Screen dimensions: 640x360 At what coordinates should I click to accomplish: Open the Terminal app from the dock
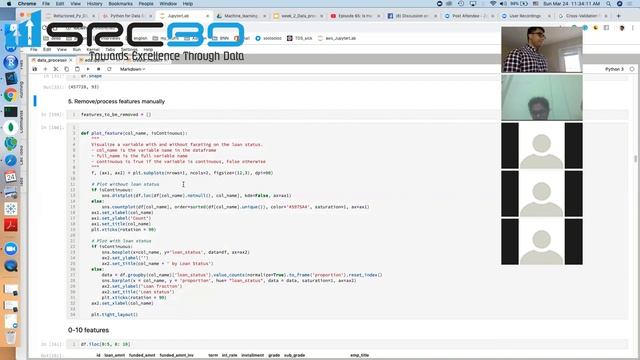click(x=11, y=112)
